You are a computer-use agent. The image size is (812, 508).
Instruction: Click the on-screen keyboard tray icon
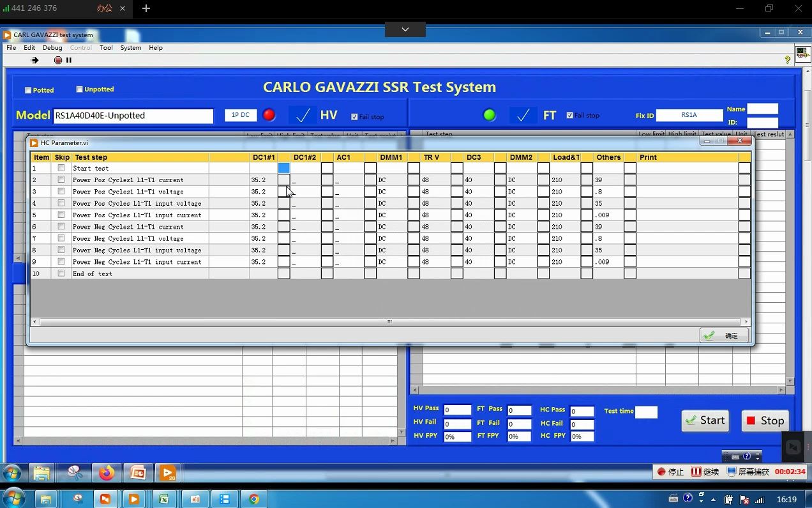[x=673, y=499]
